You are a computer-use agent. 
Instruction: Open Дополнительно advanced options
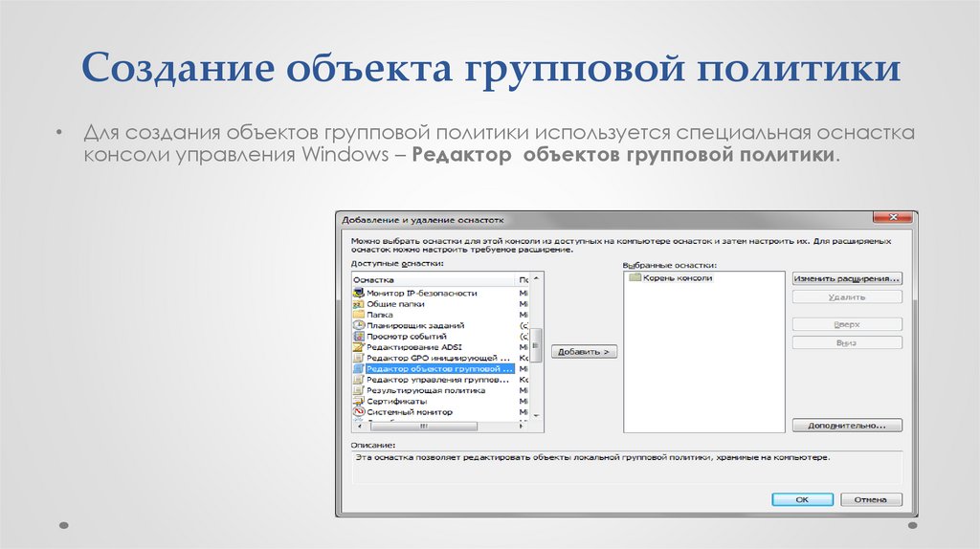click(x=847, y=426)
